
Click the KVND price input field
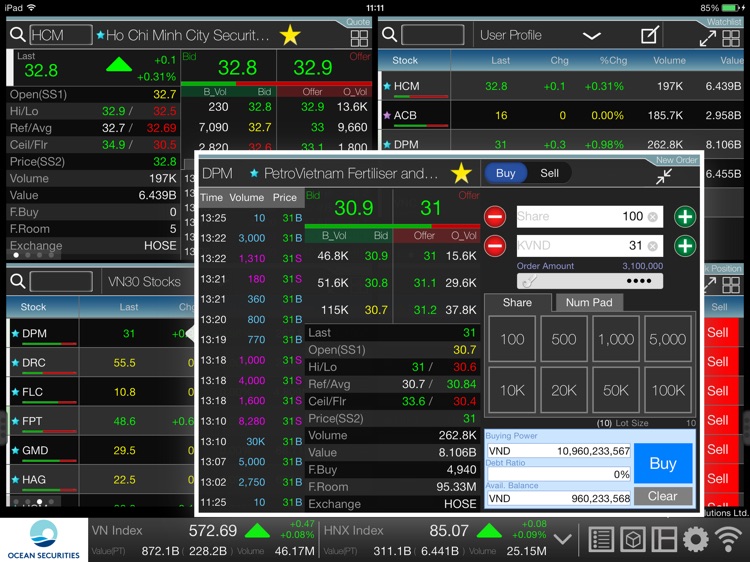point(590,245)
